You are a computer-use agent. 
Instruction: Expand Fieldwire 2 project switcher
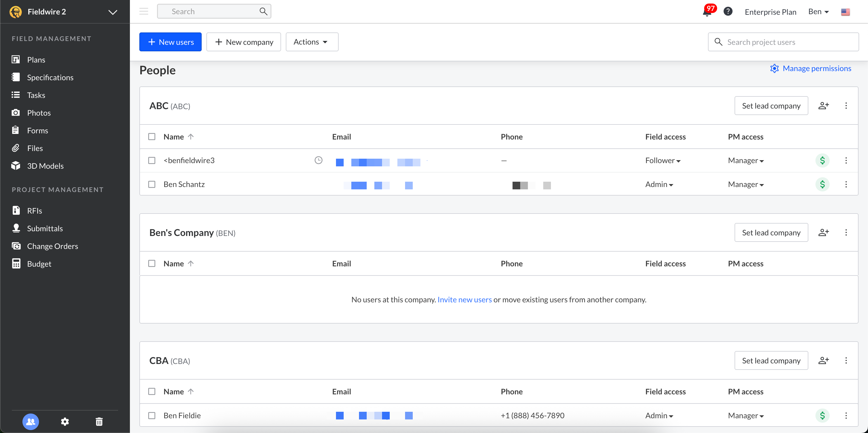[112, 12]
